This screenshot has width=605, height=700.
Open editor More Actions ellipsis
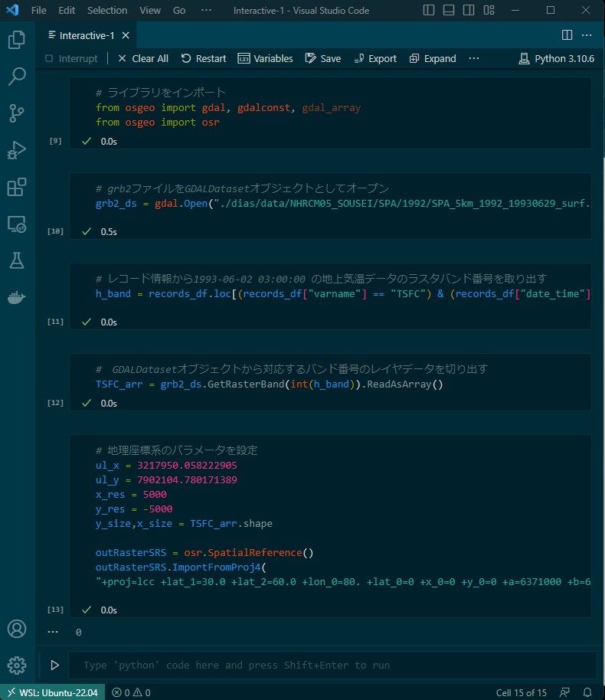point(587,34)
